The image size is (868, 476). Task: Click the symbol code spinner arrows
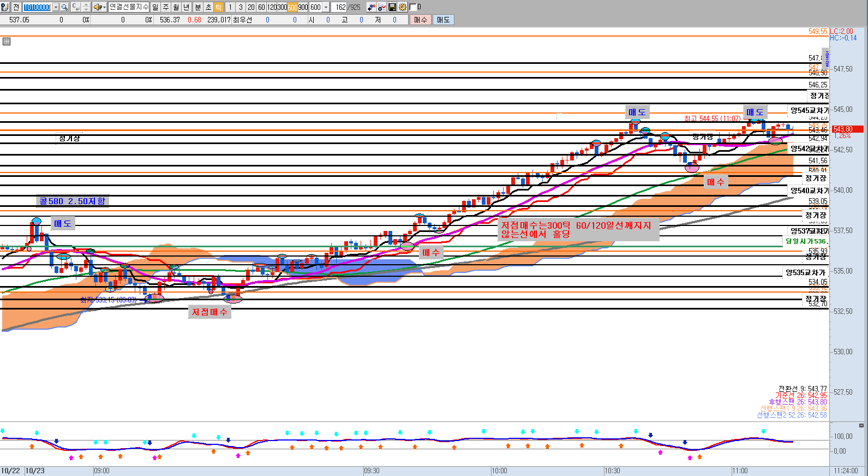(x=86, y=7)
